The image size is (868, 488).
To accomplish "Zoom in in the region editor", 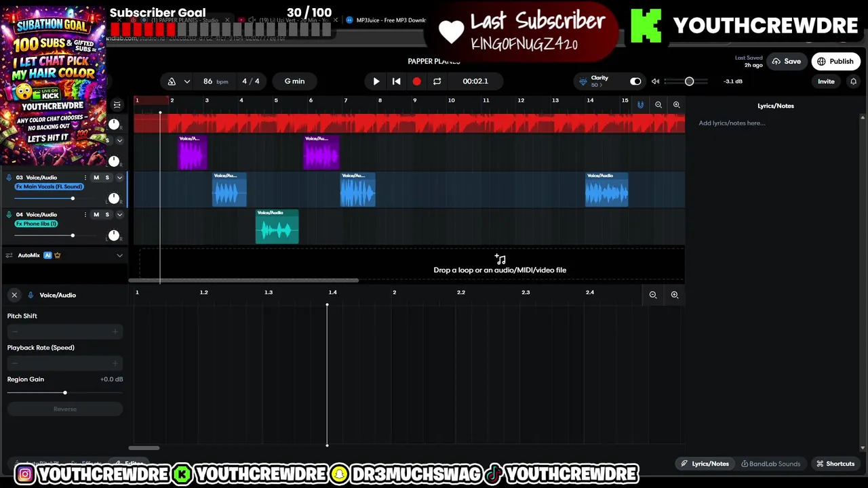I will coord(675,296).
